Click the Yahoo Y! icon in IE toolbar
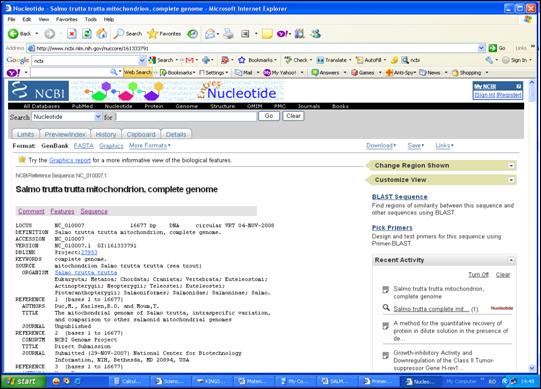This screenshot has height=389, width=541. pos(282,33)
